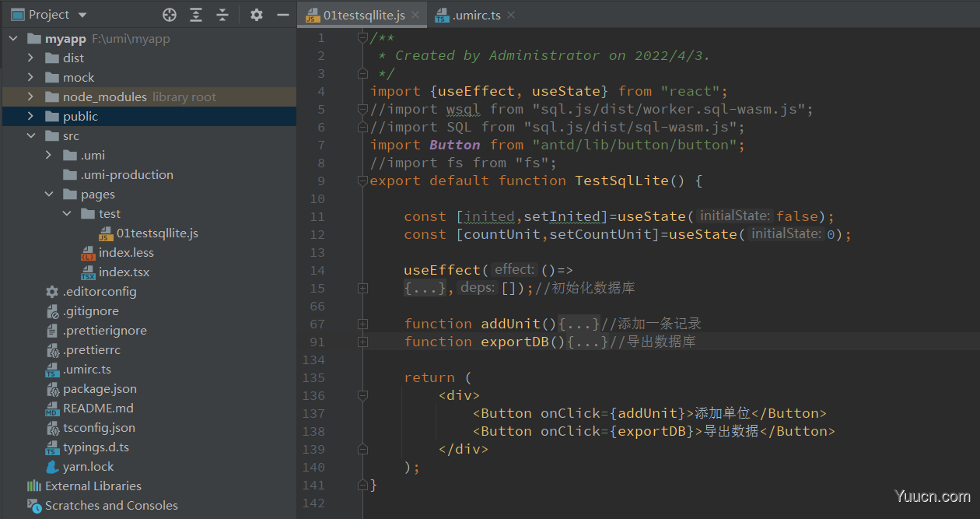Select yarn.lock file
The image size is (980, 519).
(88, 467)
